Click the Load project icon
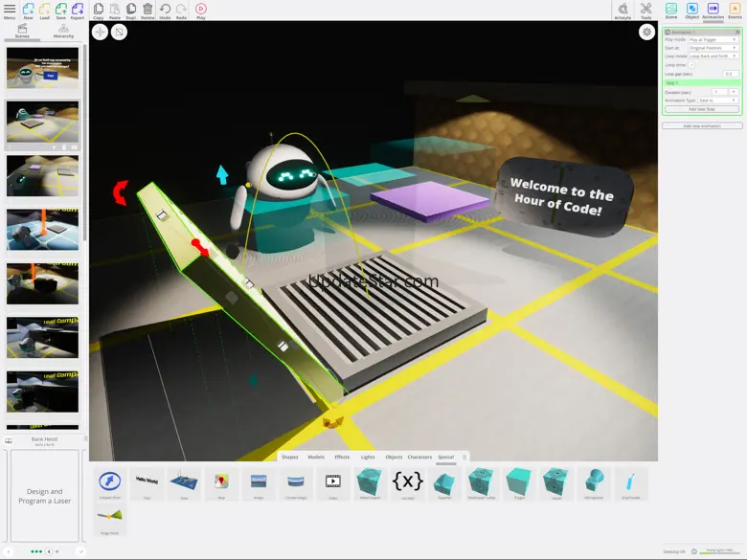The image size is (747, 560). [45, 11]
